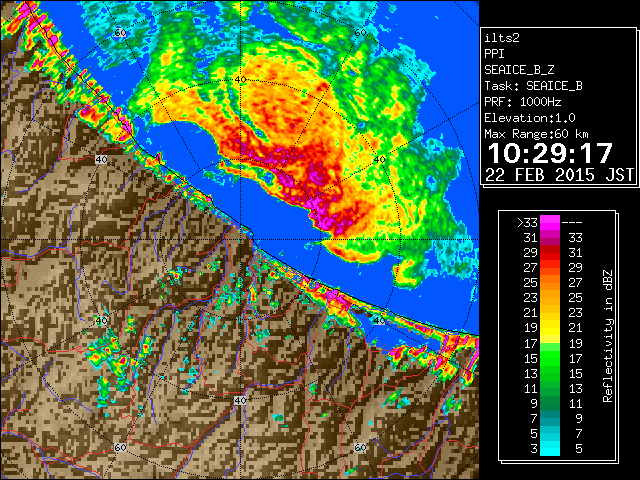Viewport: 640px width, 480px height.
Task: Select the dark red 29–31 dBZ legend band
Action: [x=550, y=253]
